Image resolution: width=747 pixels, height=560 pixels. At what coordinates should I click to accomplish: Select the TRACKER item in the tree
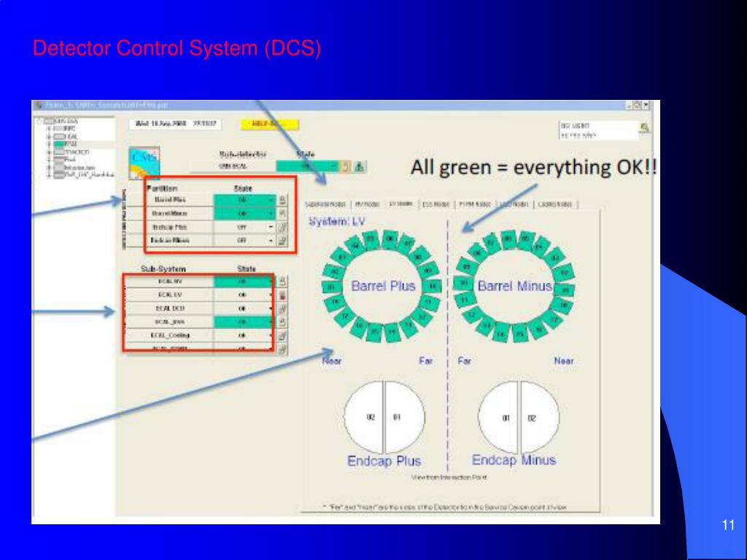71,152
